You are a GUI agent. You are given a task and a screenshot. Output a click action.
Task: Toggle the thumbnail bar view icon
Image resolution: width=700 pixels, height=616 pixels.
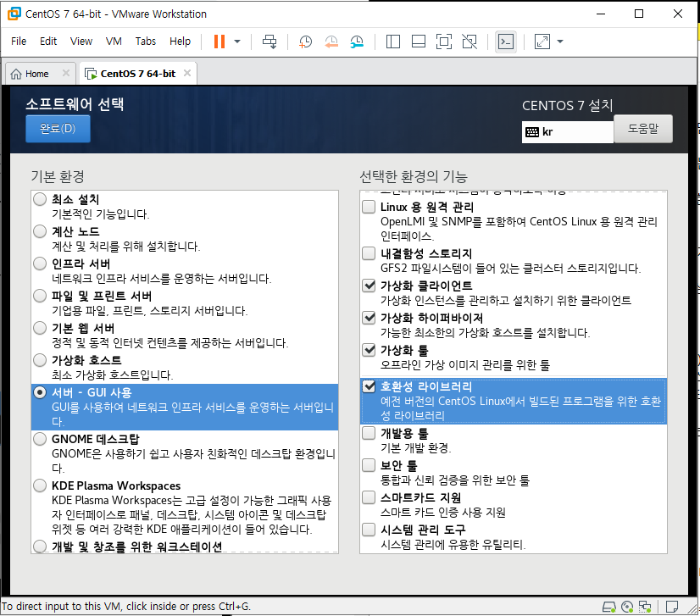(x=419, y=42)
